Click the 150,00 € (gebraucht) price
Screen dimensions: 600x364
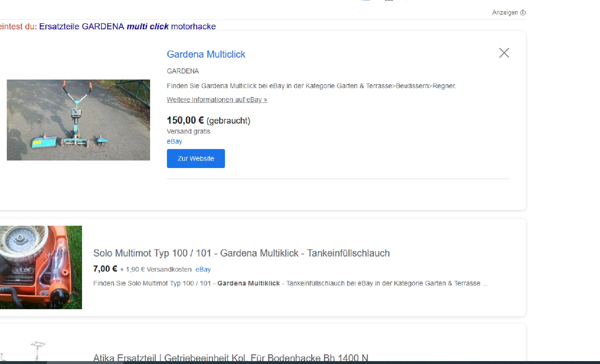[x=208, y=120]
